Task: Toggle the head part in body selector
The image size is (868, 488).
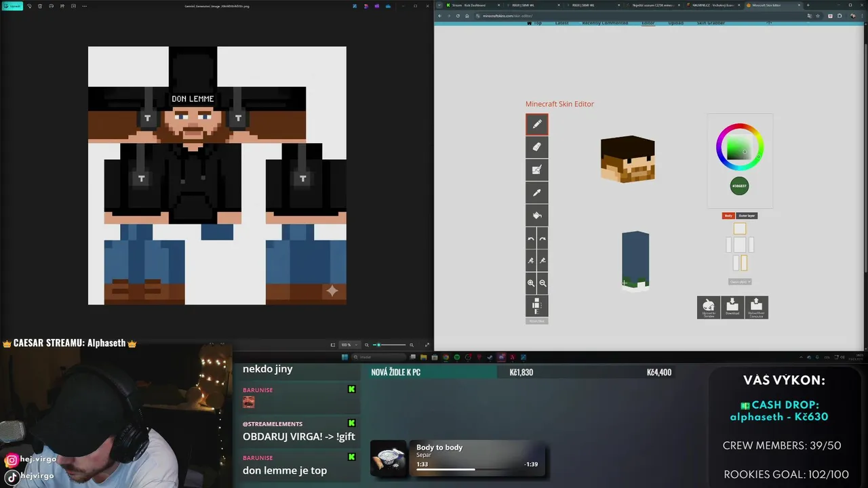Action: (x=740, y=229)
